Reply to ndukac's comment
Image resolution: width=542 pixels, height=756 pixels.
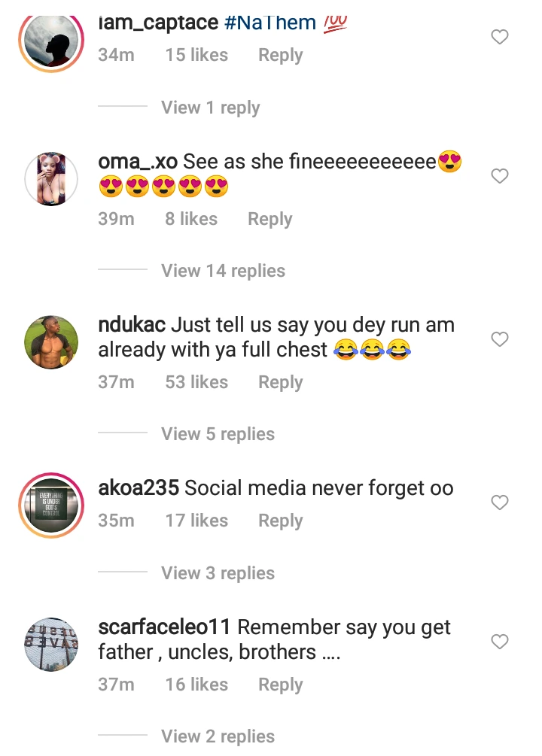click(280, 382)
